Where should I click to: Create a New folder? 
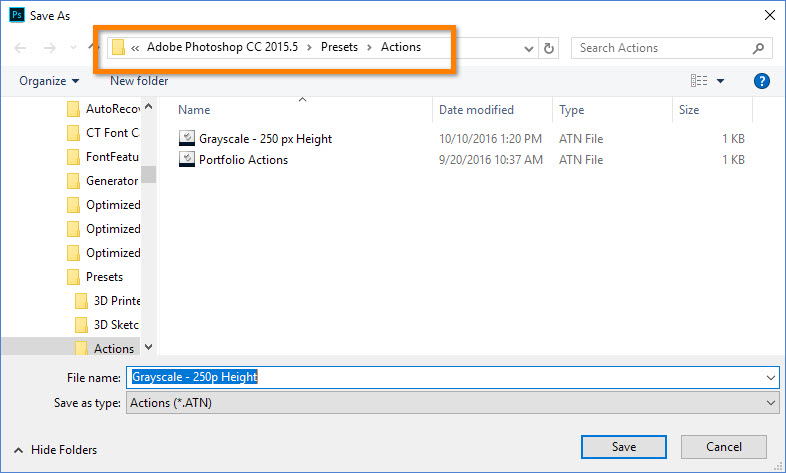(139, 81)
